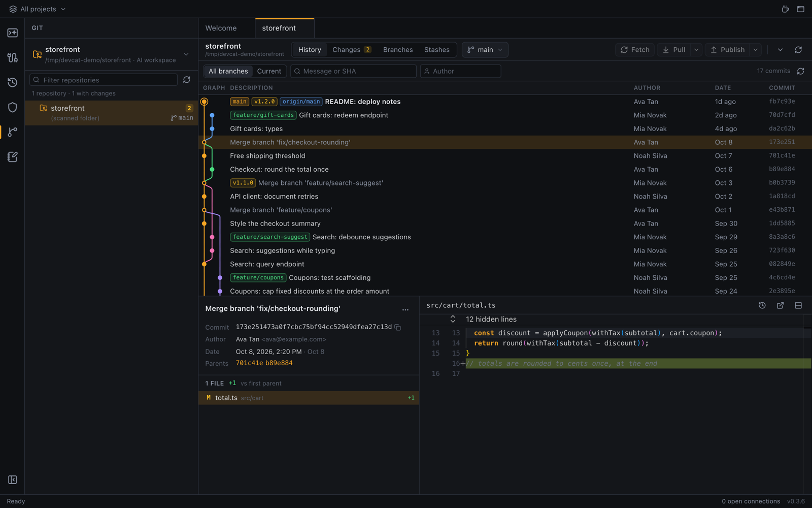Screen dimensions: 812x508
Task: Open the notes editor sidebar icon
Action: (13, 157)
